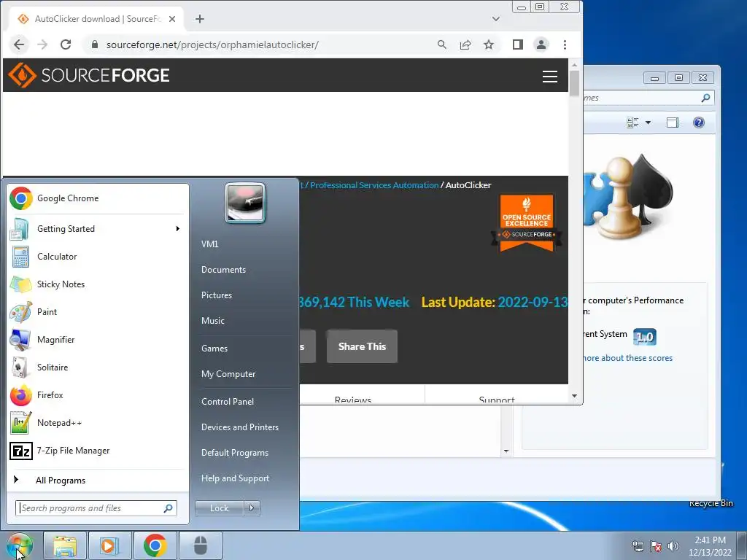Open Control Panel from Start menu
Viewport: 747px width, 560px height.
228,402
